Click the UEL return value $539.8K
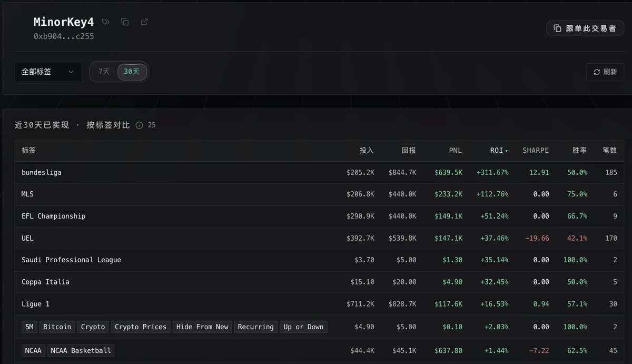This screenshot has width=632, height=364. tap(402, 238)
